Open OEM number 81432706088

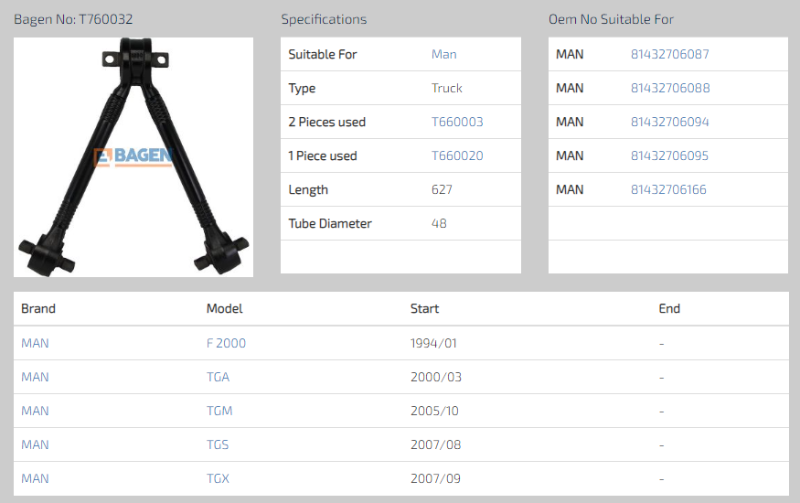[x=670, y=88]
